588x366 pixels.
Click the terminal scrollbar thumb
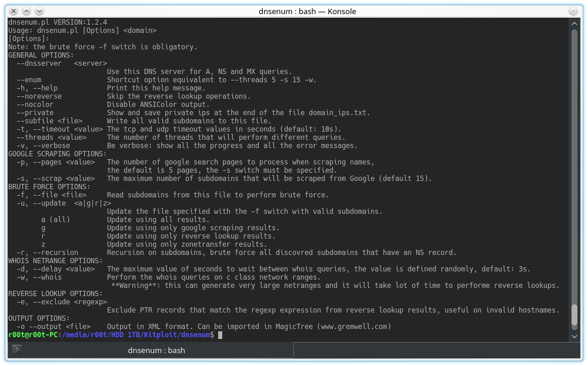574,315
